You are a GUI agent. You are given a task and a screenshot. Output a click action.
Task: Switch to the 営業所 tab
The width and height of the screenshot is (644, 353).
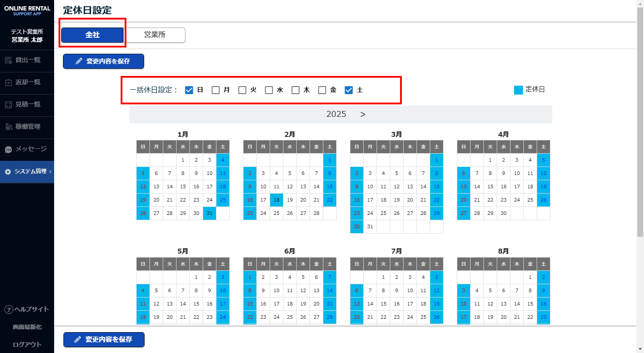pyautogui.click(x=154, y=35)
